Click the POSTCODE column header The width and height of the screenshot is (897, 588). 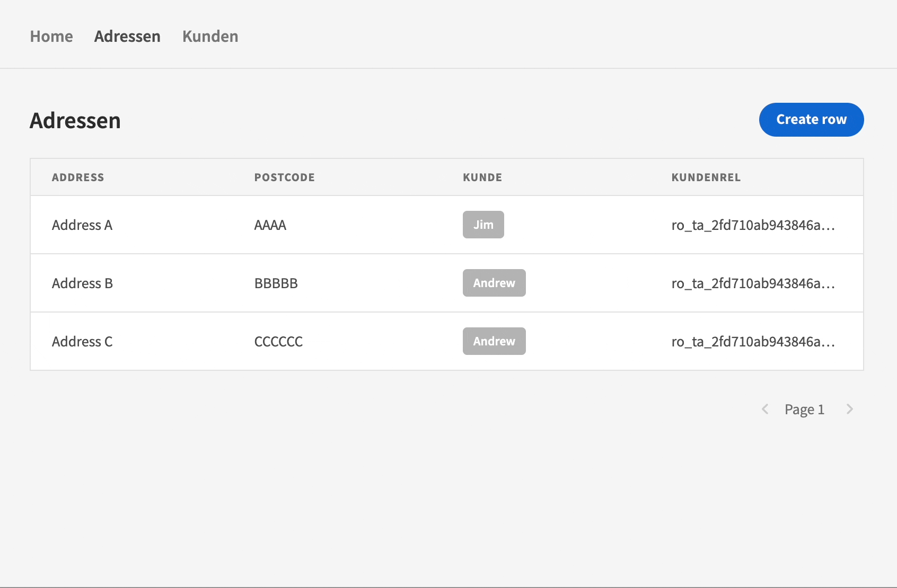pos(284,177)
